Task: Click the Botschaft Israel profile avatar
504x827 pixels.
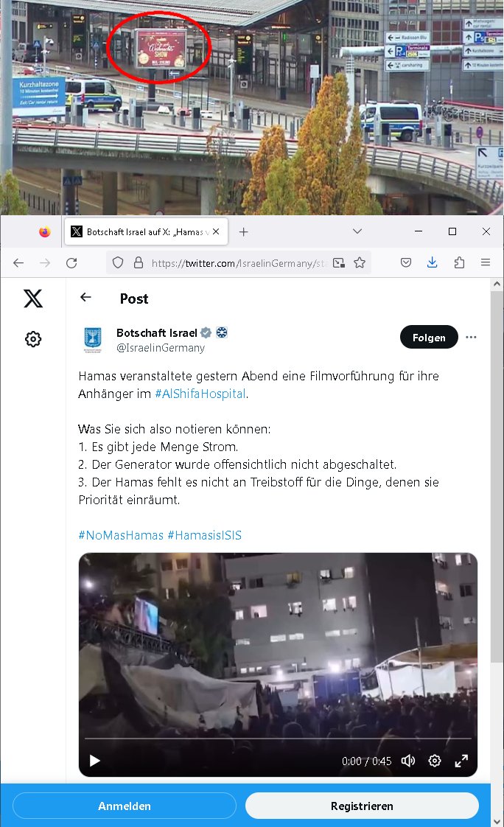Action: (x=93, y=340)
